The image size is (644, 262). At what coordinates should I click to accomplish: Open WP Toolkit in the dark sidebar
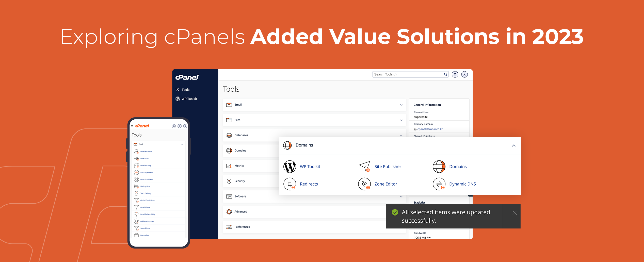186,99
